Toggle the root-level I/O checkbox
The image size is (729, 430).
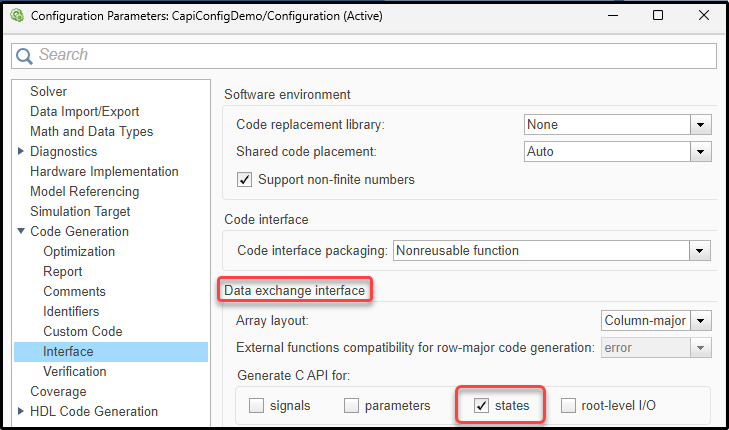[569, 406]
